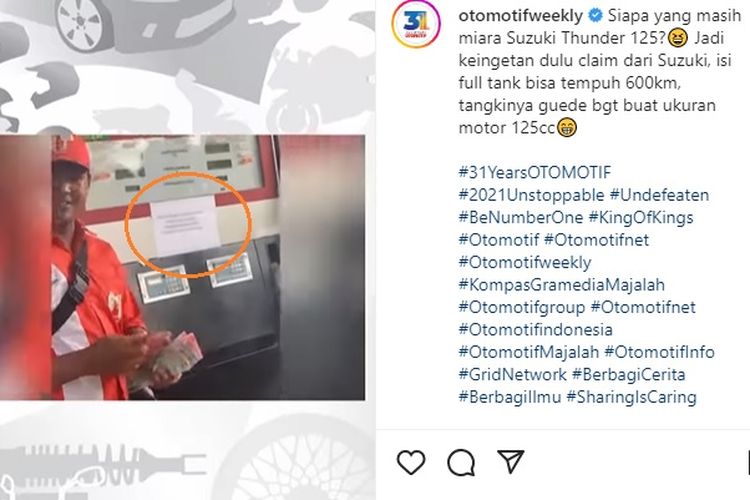Open hashtag #Undefeaten
The height and width of the screenshot is (500, 750).
[x=659, y=195]
